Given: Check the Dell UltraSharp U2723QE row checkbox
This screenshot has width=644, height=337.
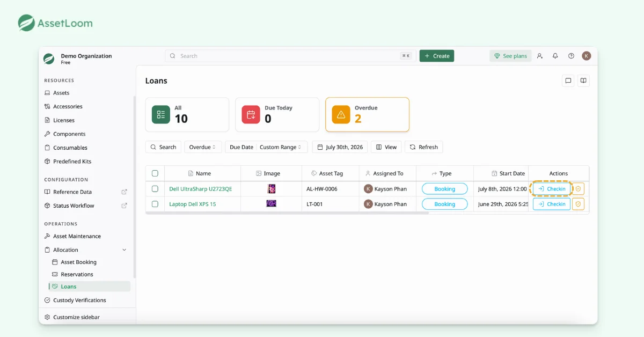Looking at the screenshot, I should pos(155,189).
